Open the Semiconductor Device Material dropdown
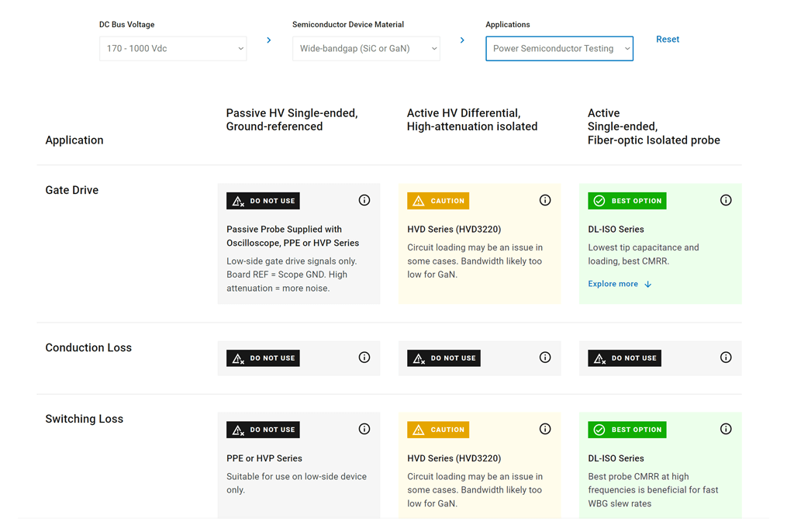This screenshot has height=532, width=794. [366, 48]
